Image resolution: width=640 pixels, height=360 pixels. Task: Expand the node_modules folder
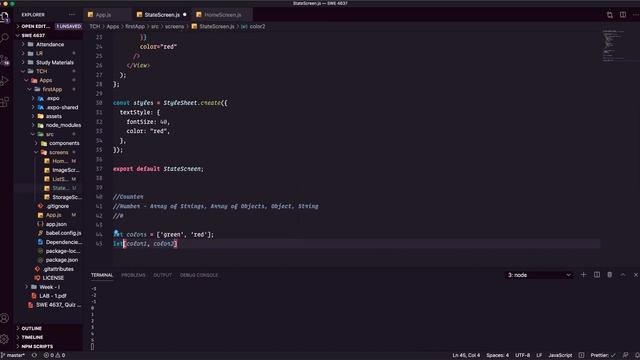point(49,125)
